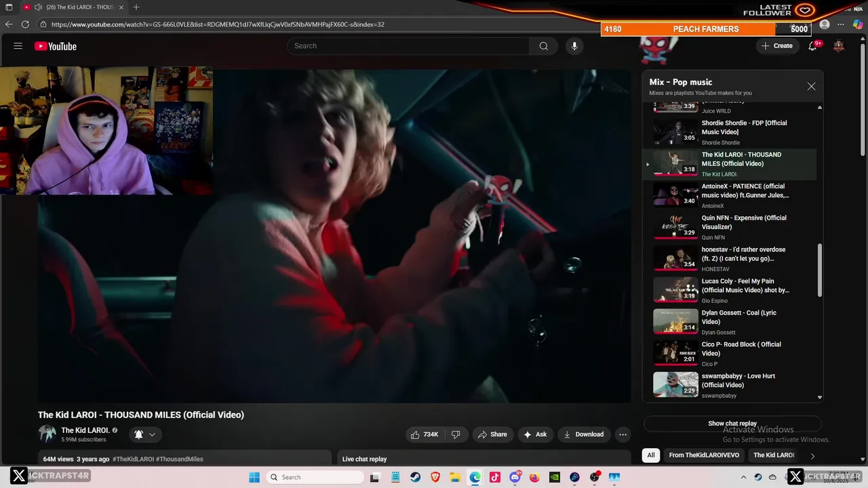Viewport: 868px width, 488px height.
Task: Open the Ask AI assistant button
Action: 534,434
